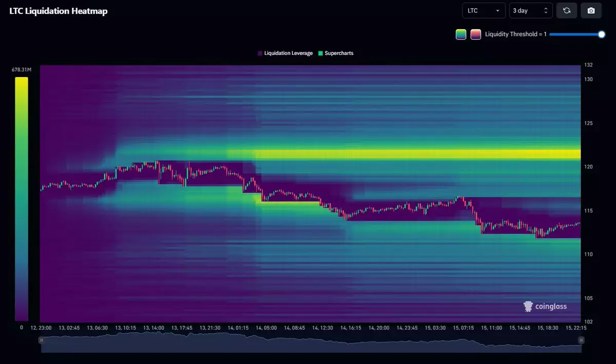Click the green Supercharts legend square
616x364 pixels.
(320, 53)
